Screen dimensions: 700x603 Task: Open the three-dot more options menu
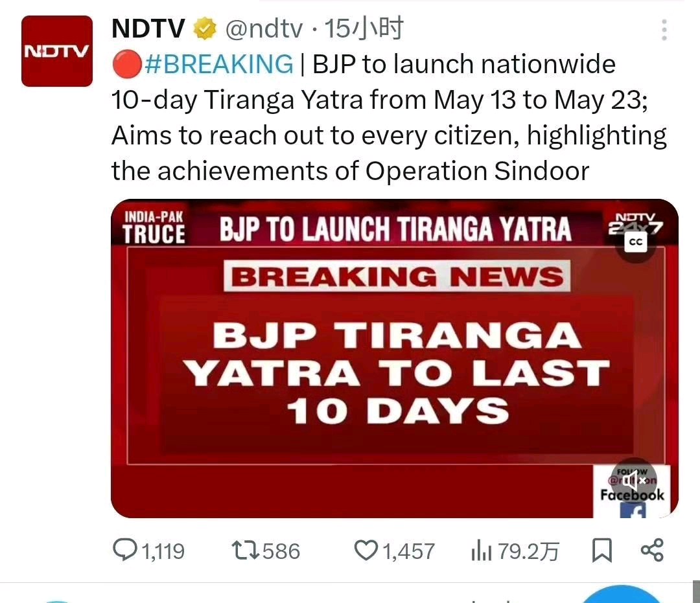click(664, 30)
